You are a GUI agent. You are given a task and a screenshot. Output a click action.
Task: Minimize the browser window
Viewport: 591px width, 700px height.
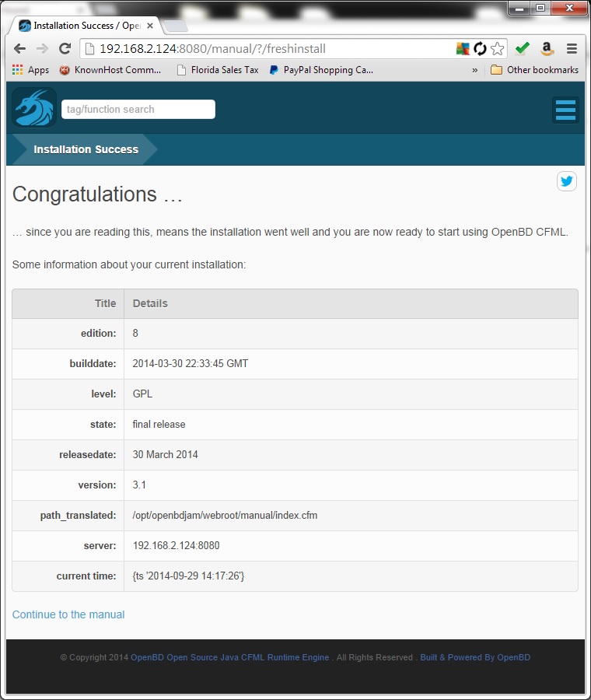click(519, 8)
